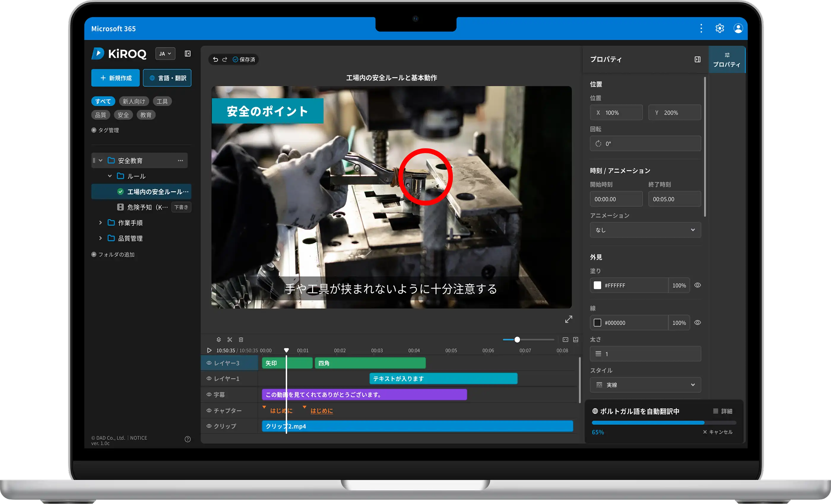Click the layers icon in timeline toolbar

[218, 340]
